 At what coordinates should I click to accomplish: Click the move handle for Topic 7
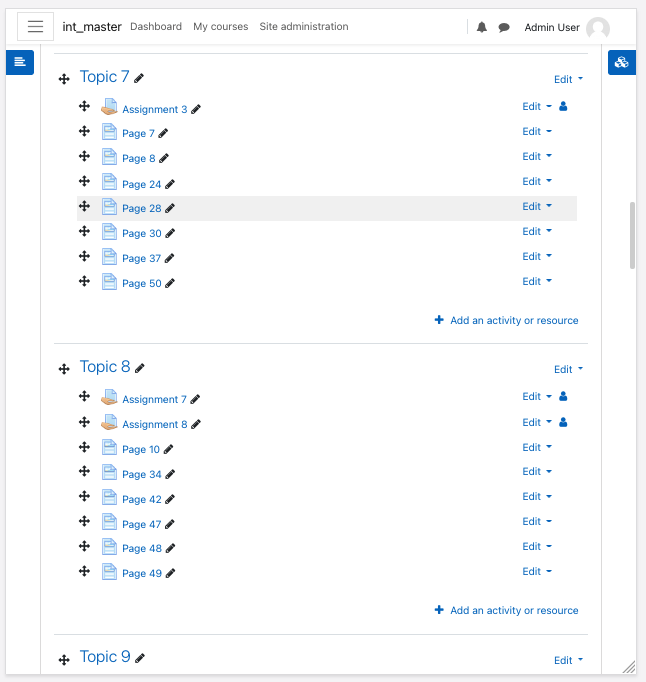[x=64, y=79]
